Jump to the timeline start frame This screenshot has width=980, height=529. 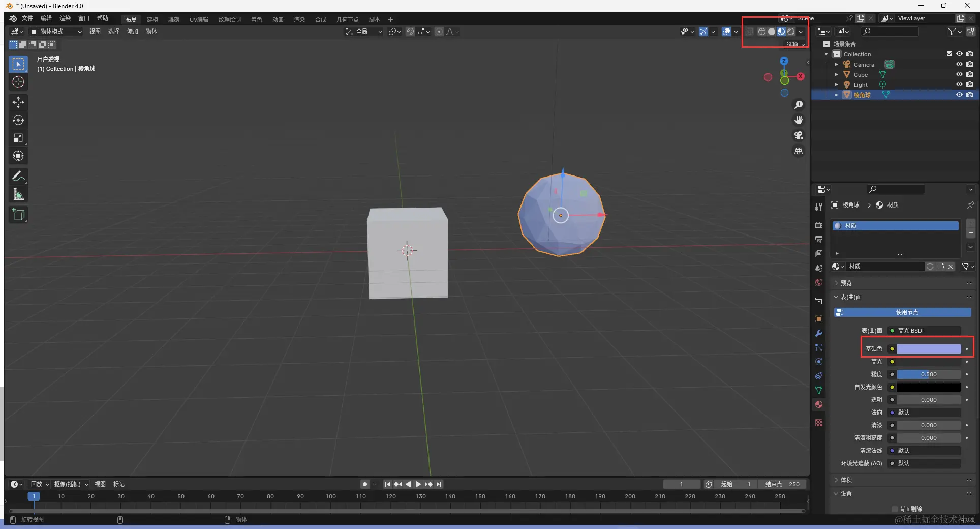point(387,484)
